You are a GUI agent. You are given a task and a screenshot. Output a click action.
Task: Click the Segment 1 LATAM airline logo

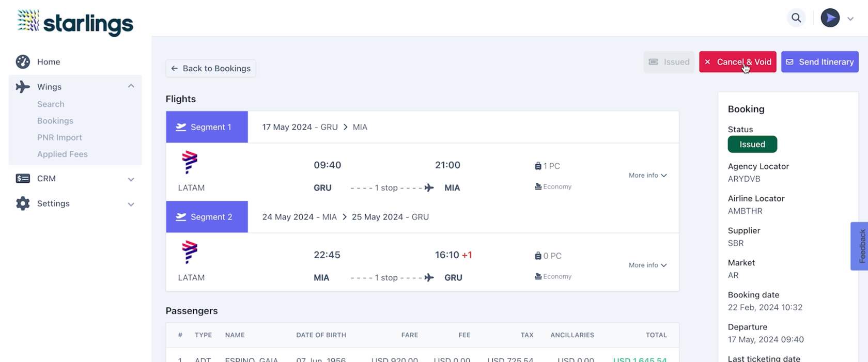tap(190, 162)
